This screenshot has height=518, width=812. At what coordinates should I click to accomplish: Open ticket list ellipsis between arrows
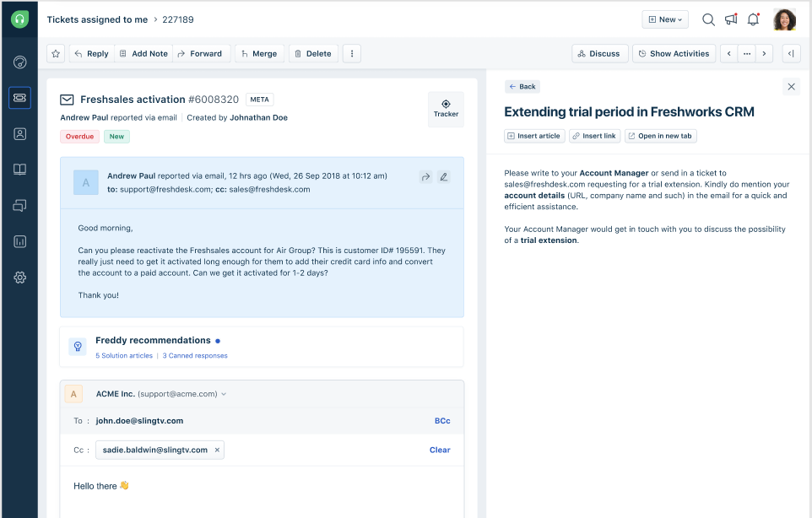747,54
